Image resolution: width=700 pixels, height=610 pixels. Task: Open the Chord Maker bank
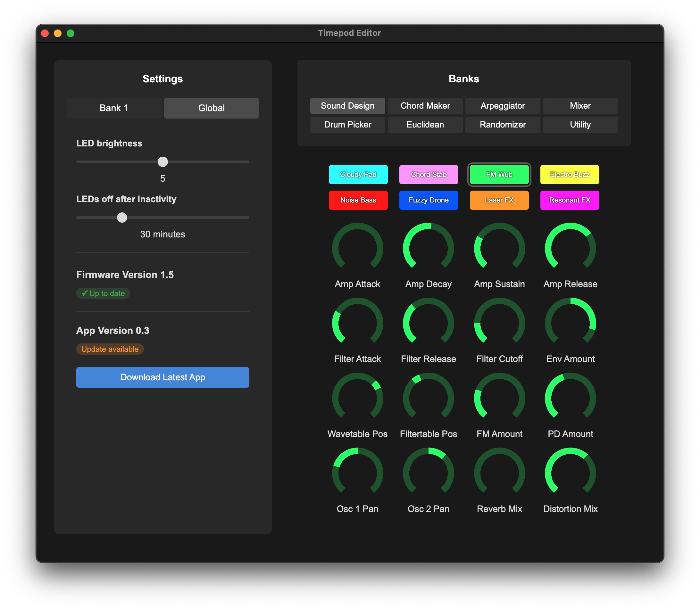click(425, 105)
